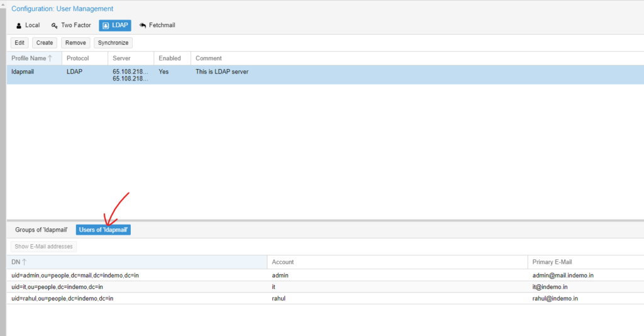Click the 'it' account cell

(397, 287)
